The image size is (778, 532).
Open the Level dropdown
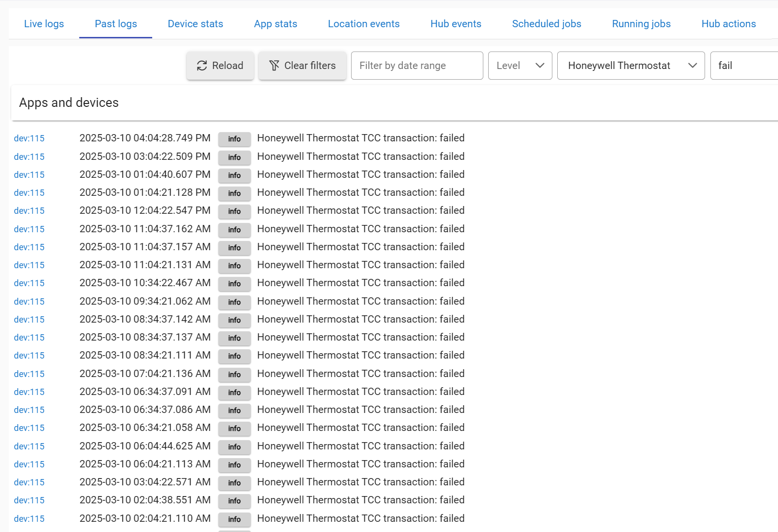click(x=520, y=66)
